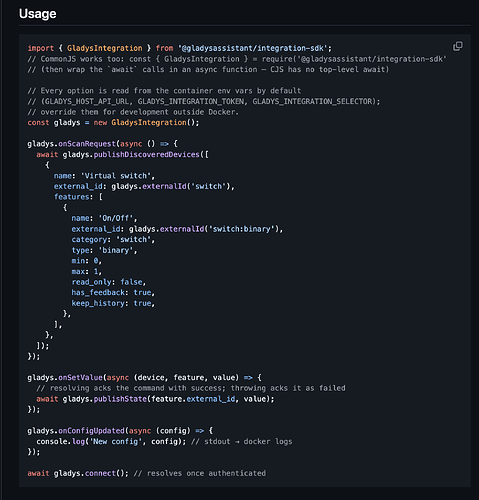Screen dimensions: 479x500
Task: Click the gladys.onScanRequest line
Action: [x=103, y=144]
